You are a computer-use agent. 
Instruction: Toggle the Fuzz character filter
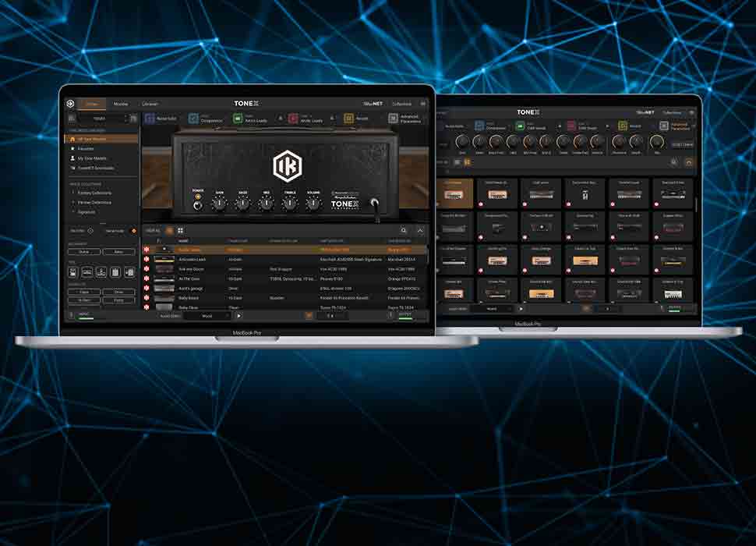118,300
